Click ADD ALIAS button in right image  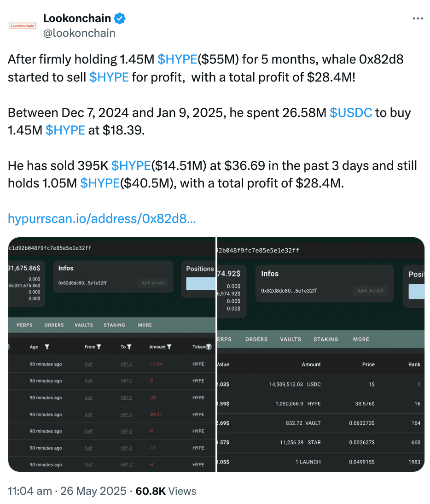tap(370, 291)
